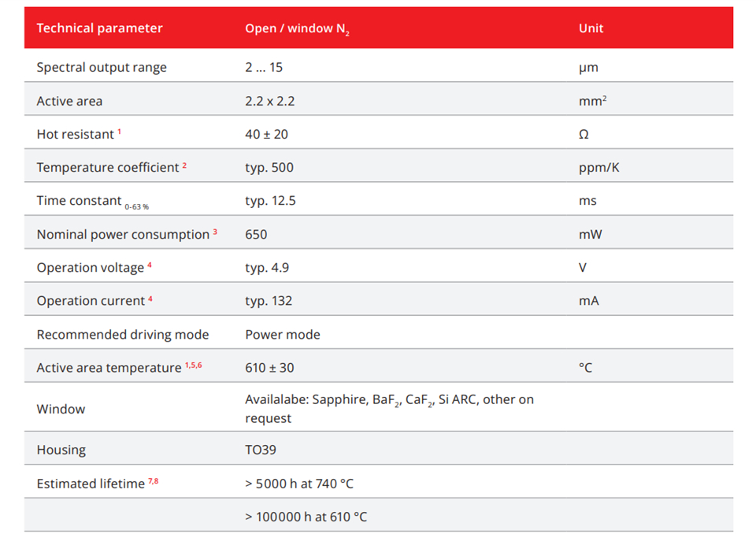Click the '> 100000 h at 610 °C' entry
756x534 pixels.
306,517
